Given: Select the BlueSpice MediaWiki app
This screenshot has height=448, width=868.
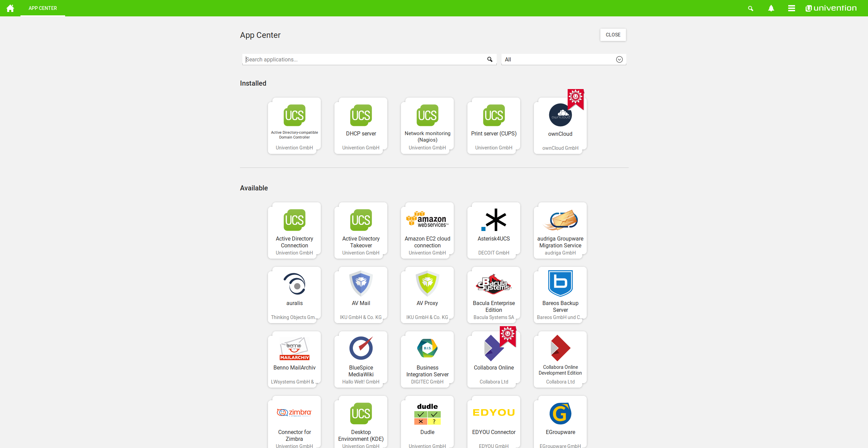Looking at the screenshot, I should pyautogui.click(x=361, y=359).
